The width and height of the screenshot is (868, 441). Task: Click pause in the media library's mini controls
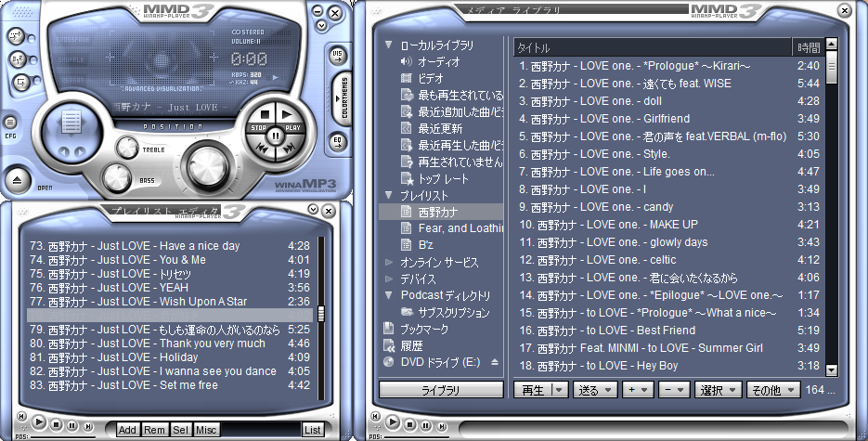(426, 425)
